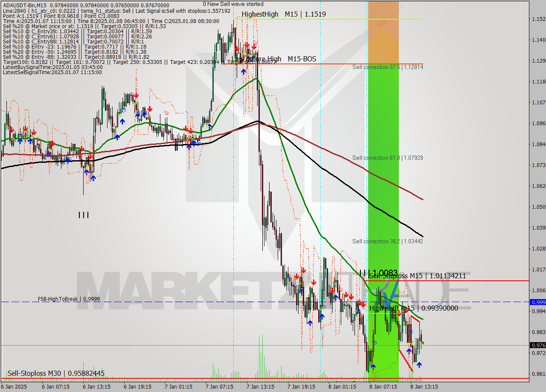The height and width of the screenshot is (392, 546).
Task: Click the 'Time A:2025.01.07 11:15:00' info line
Action: (111, 21)
